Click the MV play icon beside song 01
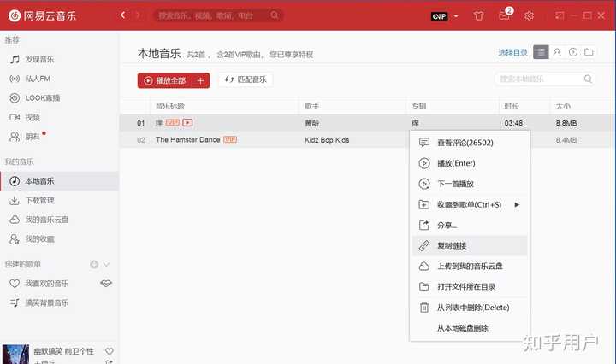Image resolution: width=616 pixels, height=364 pixels. (x=187, y=123)
